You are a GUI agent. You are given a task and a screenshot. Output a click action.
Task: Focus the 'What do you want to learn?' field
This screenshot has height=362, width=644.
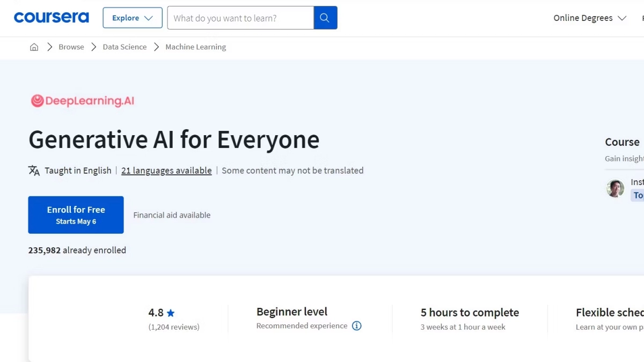click(240, 18)
